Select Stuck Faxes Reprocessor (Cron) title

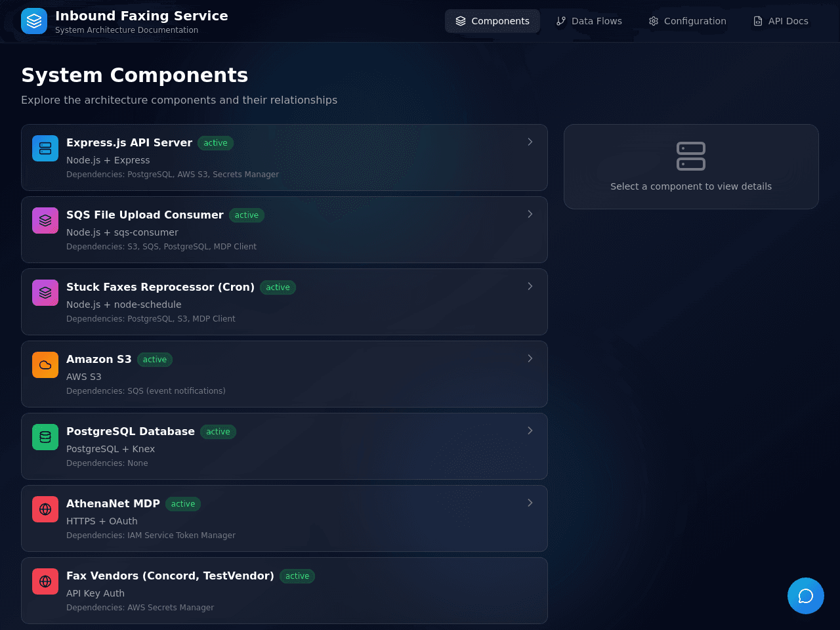[x=160, y=287]
